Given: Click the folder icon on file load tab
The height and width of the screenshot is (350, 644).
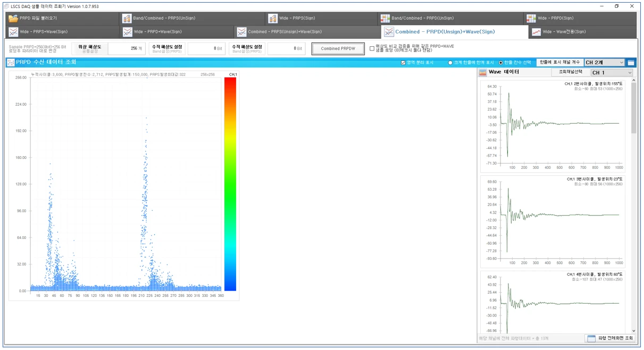Looking at the screenshot, I should [x=13, y=18].
